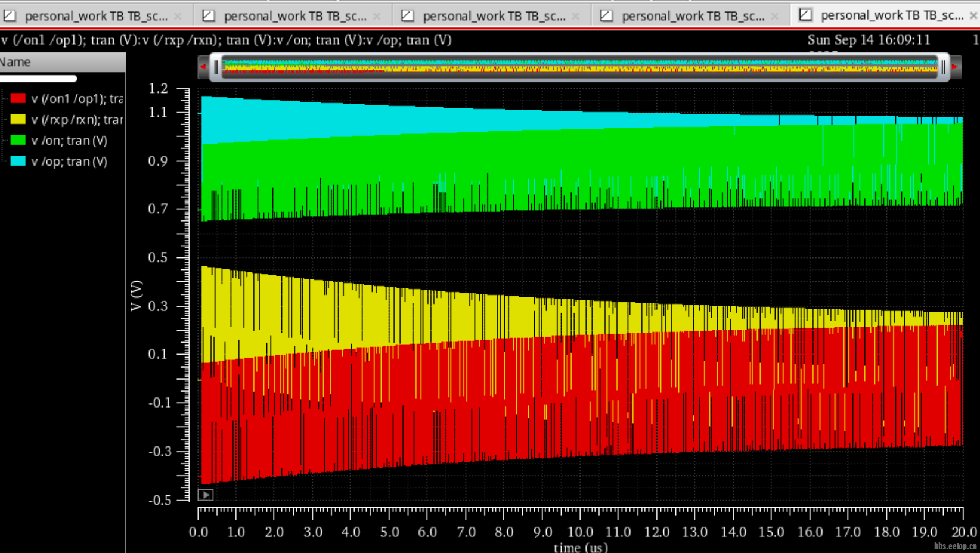Viewport: 980px width, 553px height.
Task: Click the fourth tab's waveform window icon
Action: pos(606,15)
